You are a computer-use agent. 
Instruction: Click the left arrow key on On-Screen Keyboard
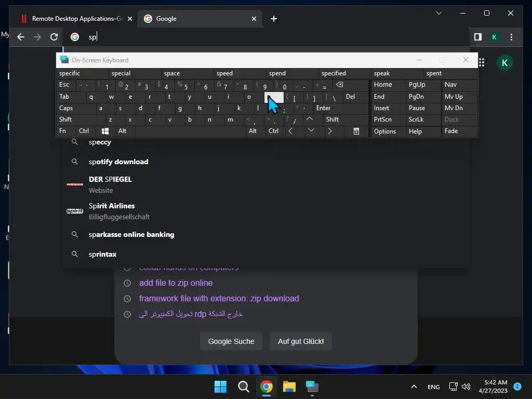coord(290,131)
